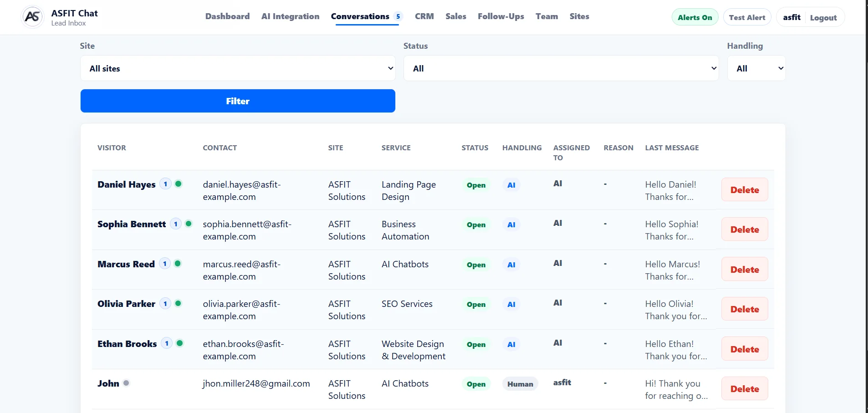This screenshot has width=868, height=413.
Task: Open the AI Integration page
Action: (x=290, y=16)
